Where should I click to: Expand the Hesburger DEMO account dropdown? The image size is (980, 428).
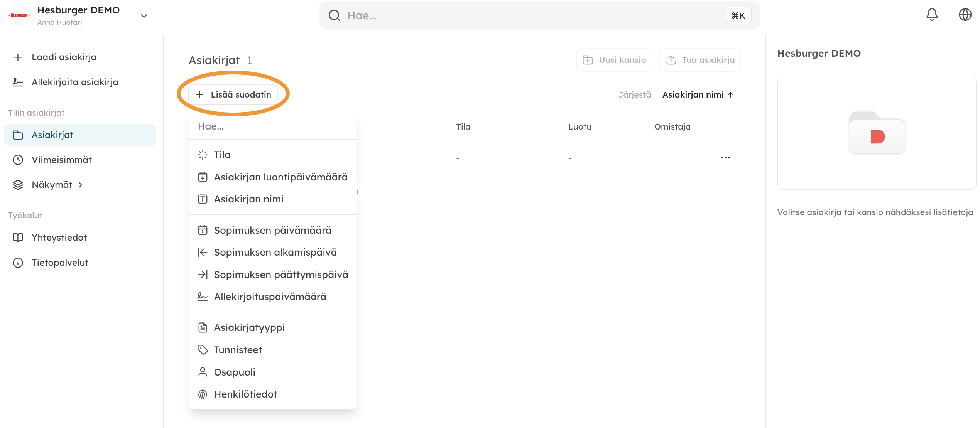[144, 16]
